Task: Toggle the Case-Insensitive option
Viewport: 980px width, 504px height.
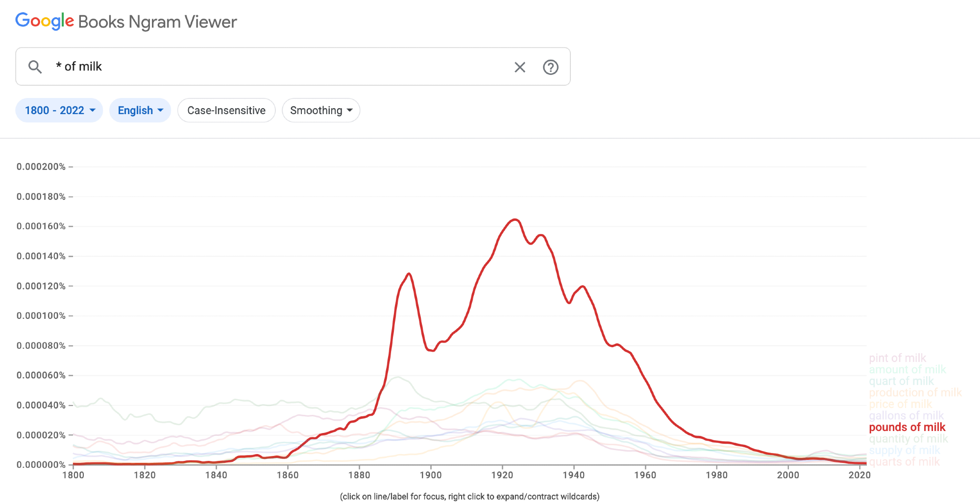Action: (x=226, y=111)
